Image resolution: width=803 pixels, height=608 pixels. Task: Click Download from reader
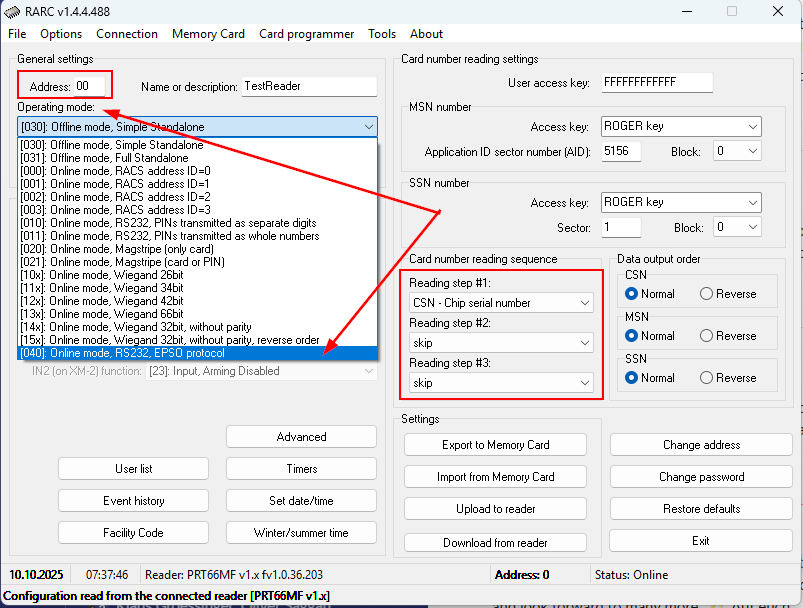(x=495, y=542)
